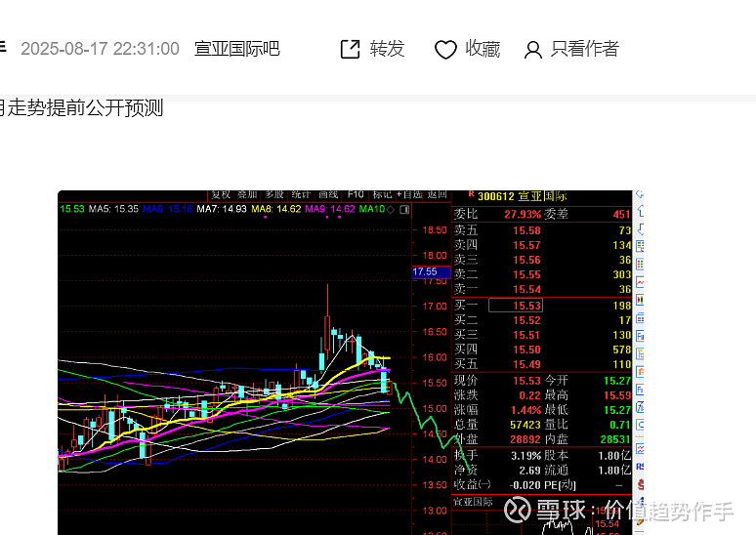Click the 卖五 row price 15.58
Viewport: 756px width, 535px height.
(526, 230)
